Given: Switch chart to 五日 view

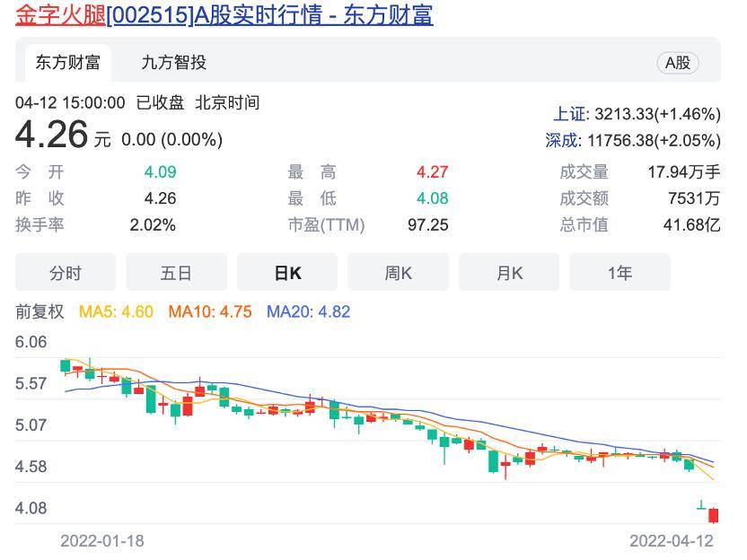Looking at the screenshot, I should tap(176, 273).
